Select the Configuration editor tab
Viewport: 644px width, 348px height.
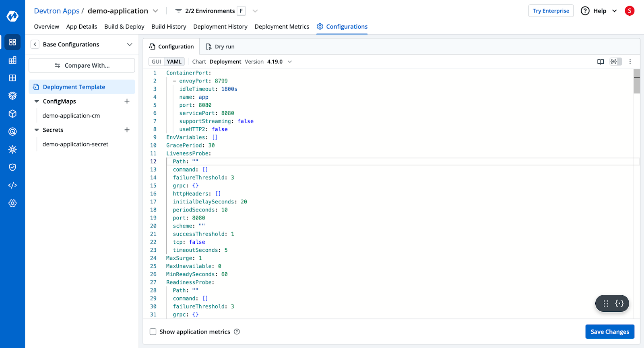pos(171,47)
